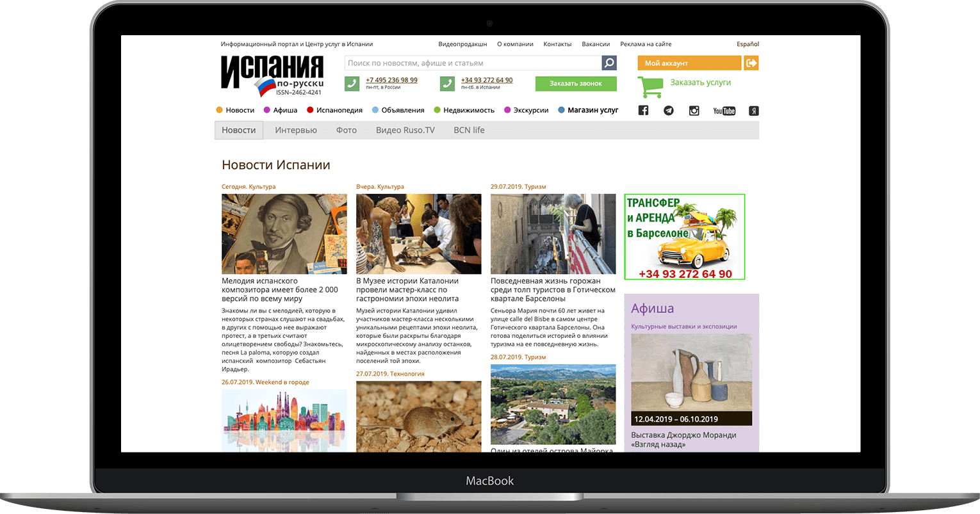Open the mouse photo thumbnail
980x514 pixels.
click(419, 417)
